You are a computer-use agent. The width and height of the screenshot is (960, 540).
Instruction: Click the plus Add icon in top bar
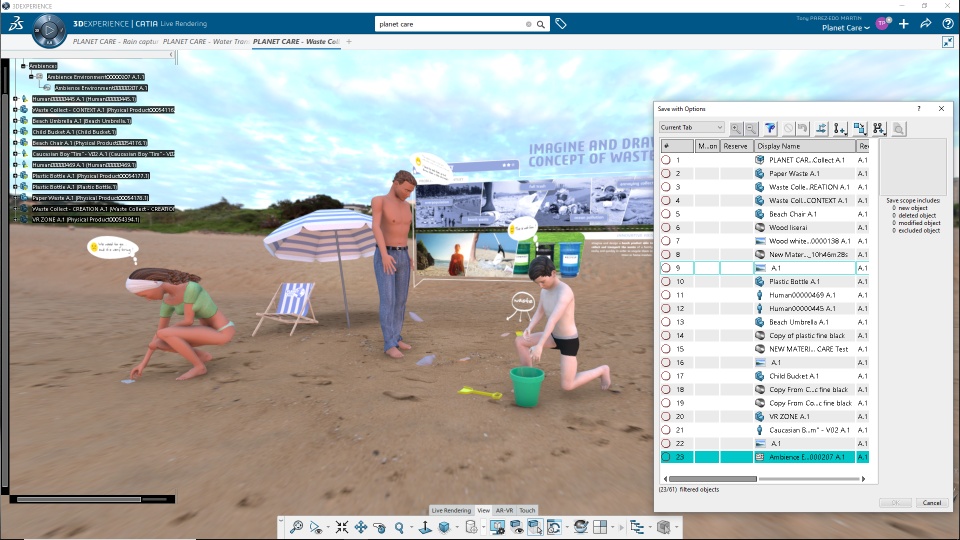click(x=904, y=24)
